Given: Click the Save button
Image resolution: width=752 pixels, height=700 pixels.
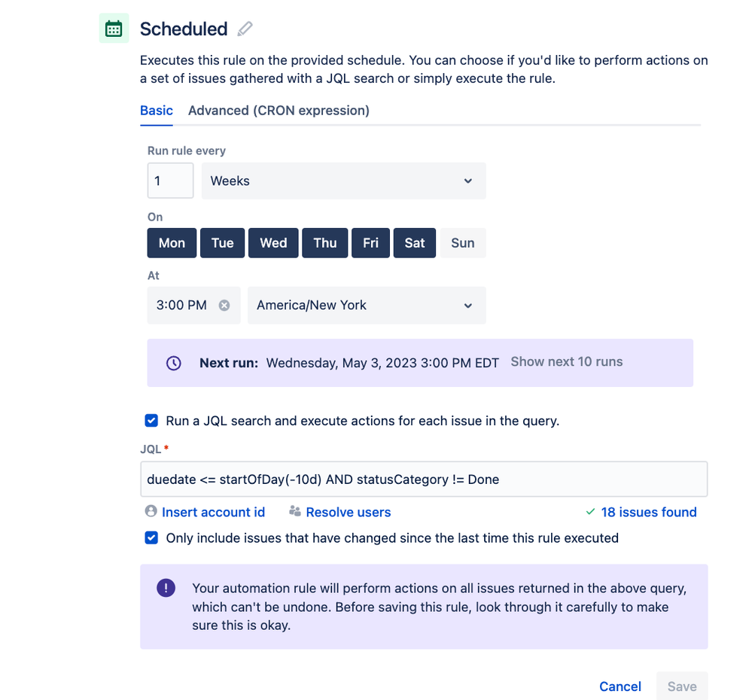Looking at the screenshot, I should click(x=681, y=686).
